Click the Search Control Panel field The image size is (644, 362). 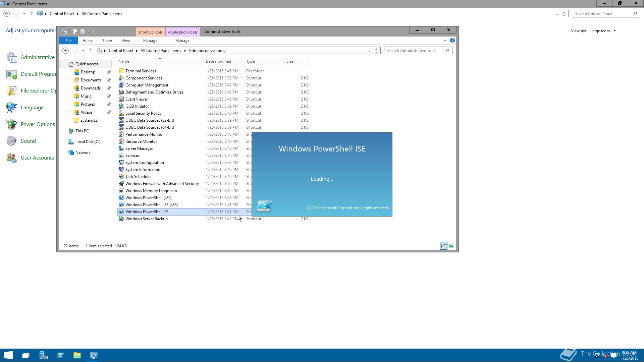602,14
